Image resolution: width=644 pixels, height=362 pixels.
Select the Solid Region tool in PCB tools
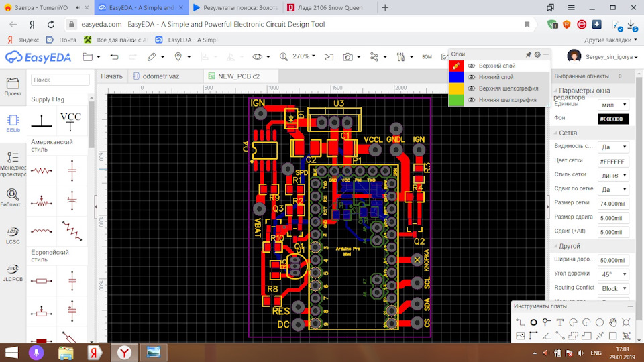click(586, 336)
